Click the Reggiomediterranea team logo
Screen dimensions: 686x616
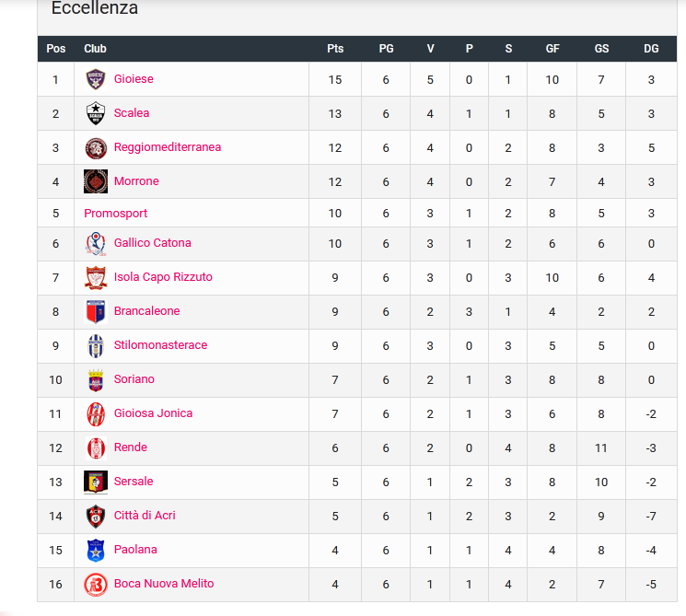96,148
